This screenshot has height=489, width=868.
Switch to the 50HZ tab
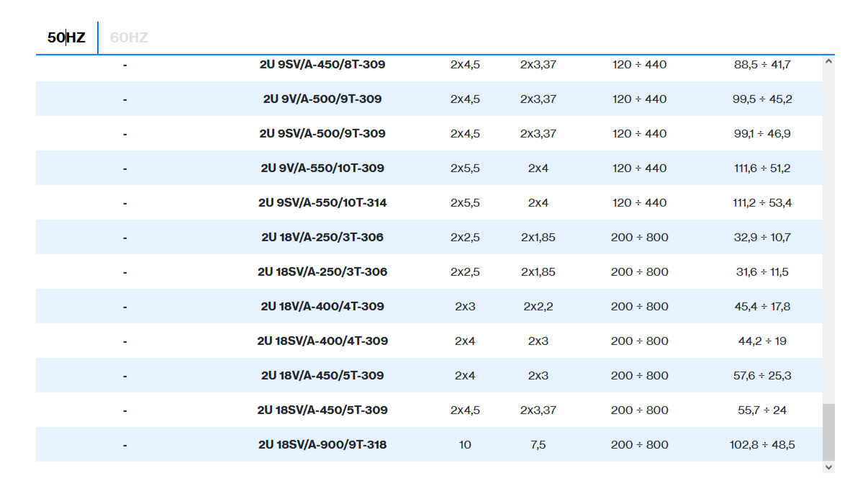pos(66,37)
